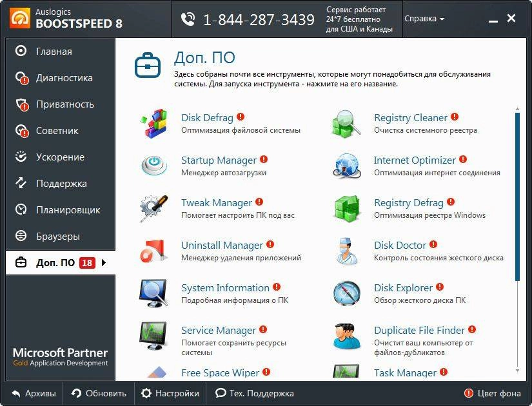
Task: Click the red alert badge beside Duplicate File Finder
Action: pos(472,329)
